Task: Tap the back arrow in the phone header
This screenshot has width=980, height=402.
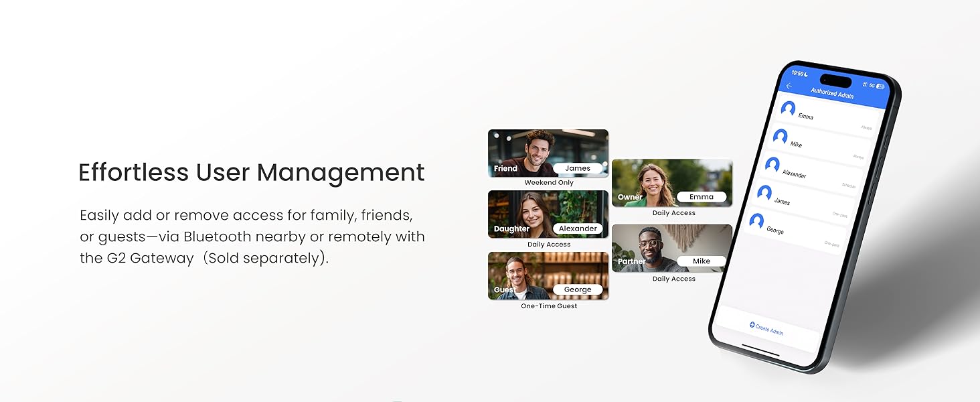Action: tap(789, 86)
